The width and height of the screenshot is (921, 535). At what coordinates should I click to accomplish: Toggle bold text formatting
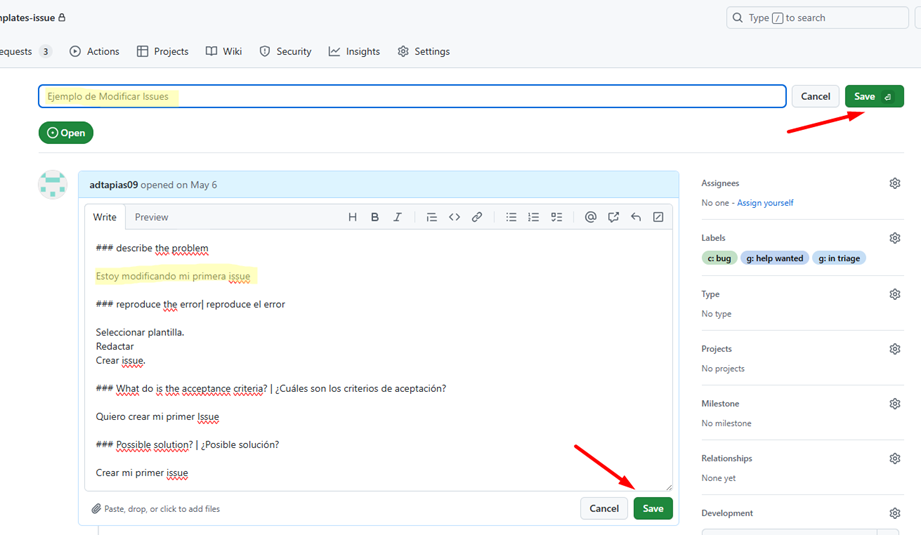[375, 217]
